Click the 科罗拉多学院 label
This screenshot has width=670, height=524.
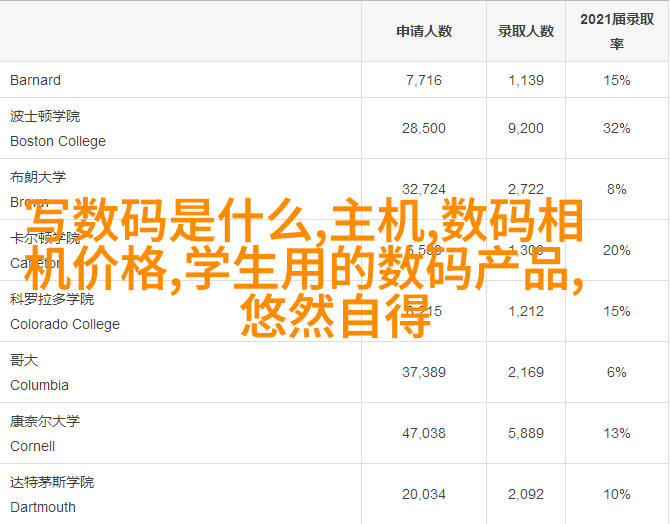coord(52,299)
